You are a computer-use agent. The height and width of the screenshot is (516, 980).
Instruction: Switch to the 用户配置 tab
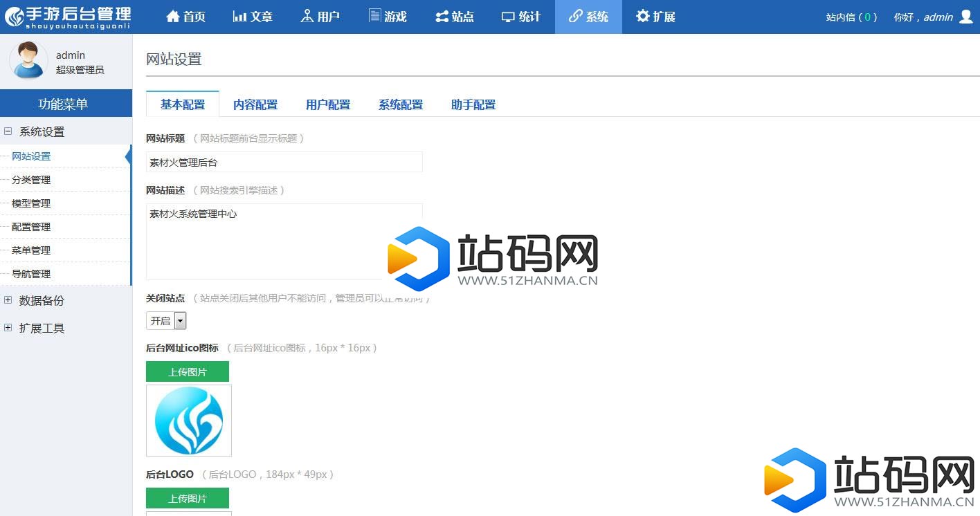click(328, 105)
